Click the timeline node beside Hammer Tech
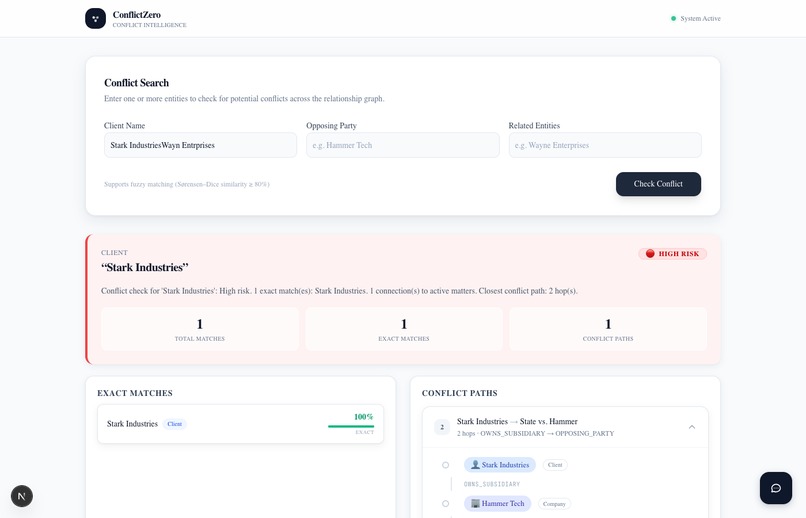806x518 pixels. [446, 504]
